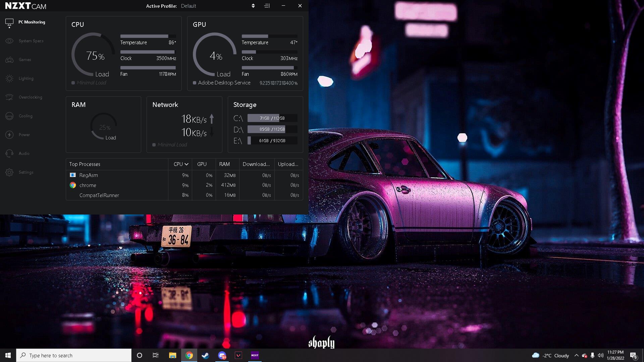Select the PC Monitoring menu item

coord(32,22)
